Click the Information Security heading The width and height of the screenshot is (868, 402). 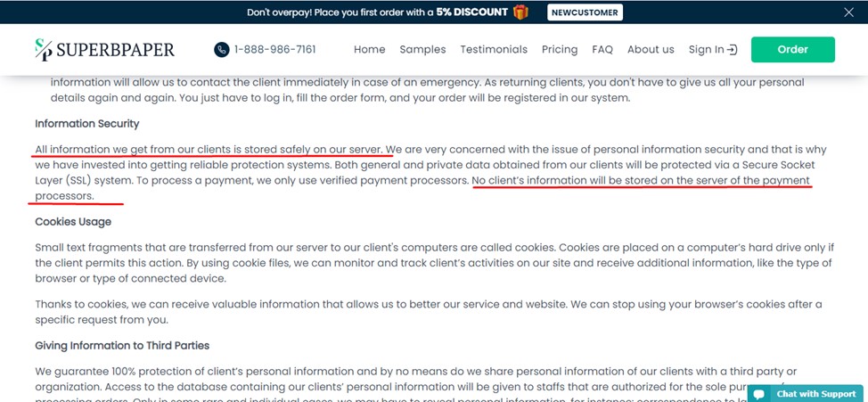point(87,124)
